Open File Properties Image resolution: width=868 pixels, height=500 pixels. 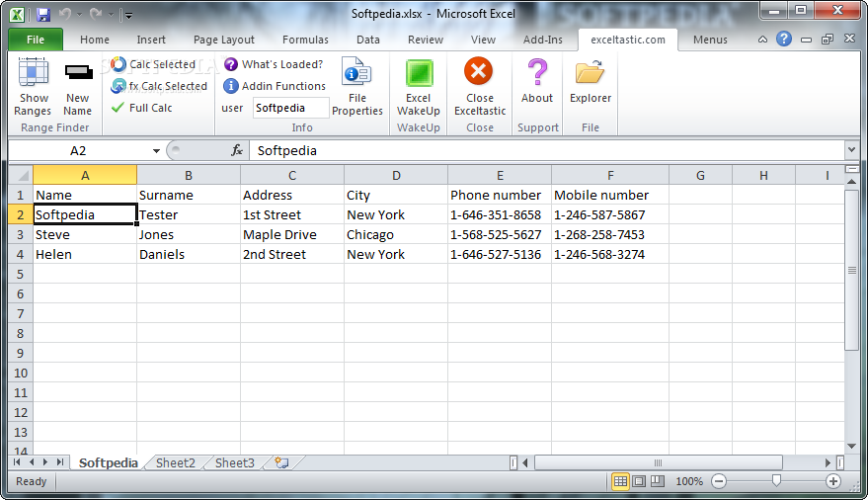pos(357,86)
